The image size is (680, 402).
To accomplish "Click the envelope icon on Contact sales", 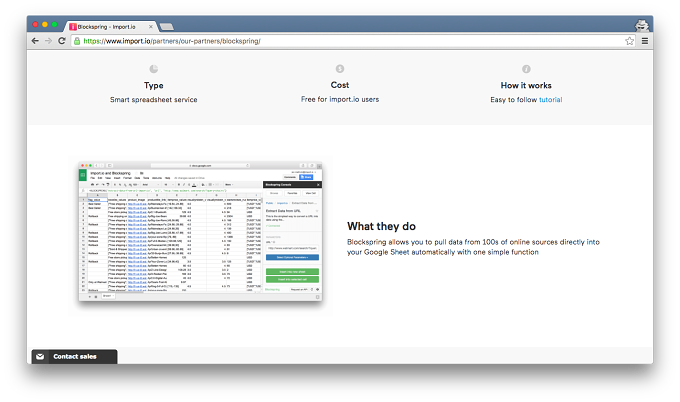I will point(40,356).
